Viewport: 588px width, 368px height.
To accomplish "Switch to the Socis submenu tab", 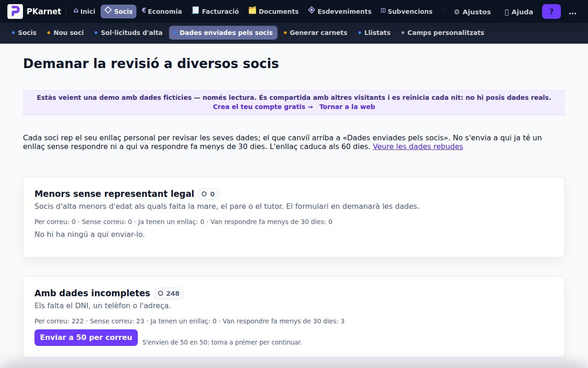I will pyautogui.click(x=24, y=33).
